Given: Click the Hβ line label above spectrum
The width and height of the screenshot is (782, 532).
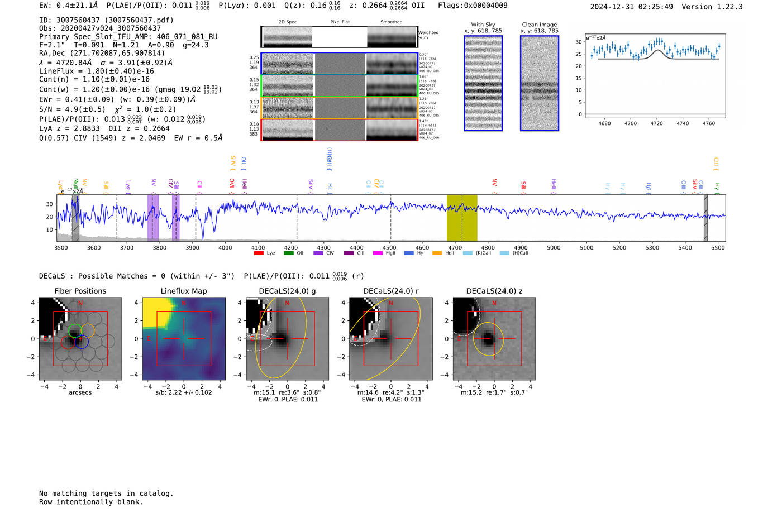Looking at the screenshot, I should (649, 188).
